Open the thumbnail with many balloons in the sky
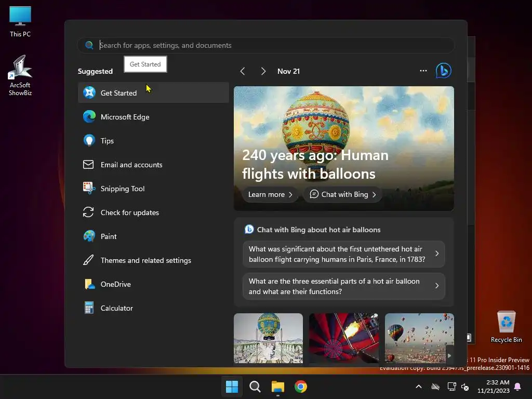Screen dimensions: 532x399 [419, 338]
